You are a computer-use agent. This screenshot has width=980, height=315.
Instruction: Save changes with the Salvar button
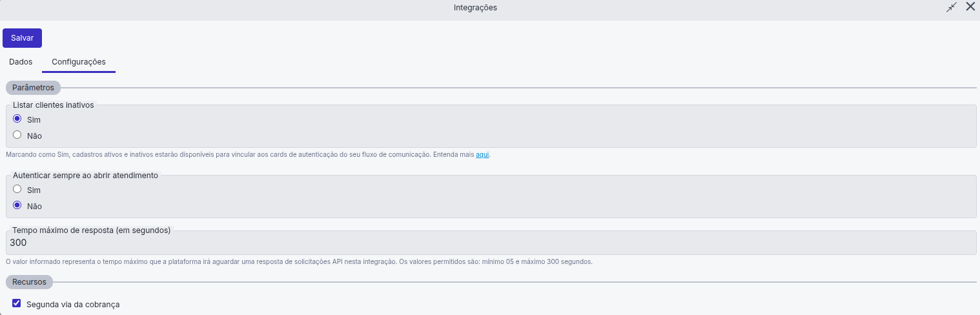click(x=22, y=38)
